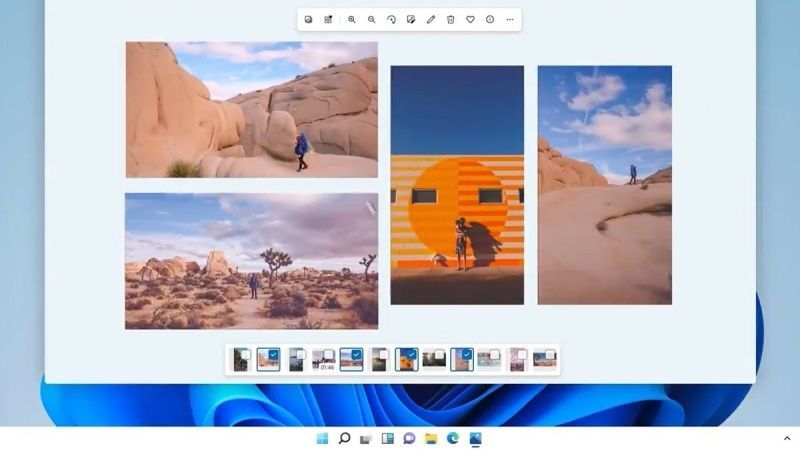Select the gray portrait thumbnail before the video
The height and width of the screenshot is (450, 800).
[296, 359]
